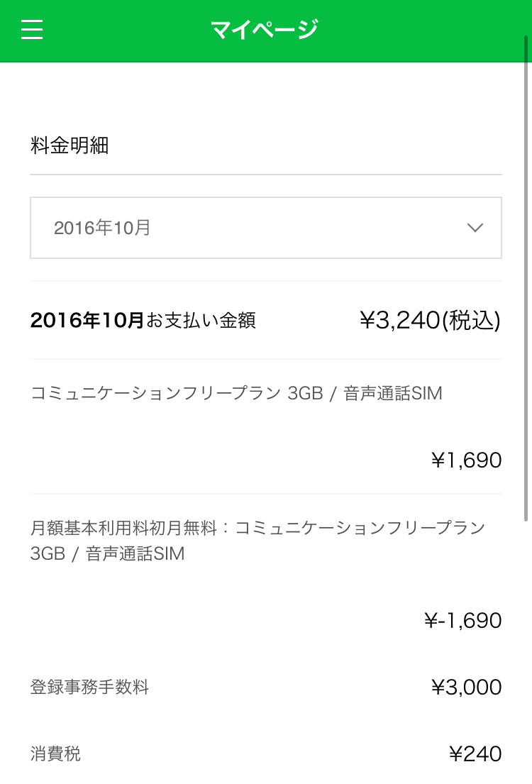Screen dimensions: 532x784
Task: Select the 登録事務手数料 fee label
Action: (x=89, y=687)
